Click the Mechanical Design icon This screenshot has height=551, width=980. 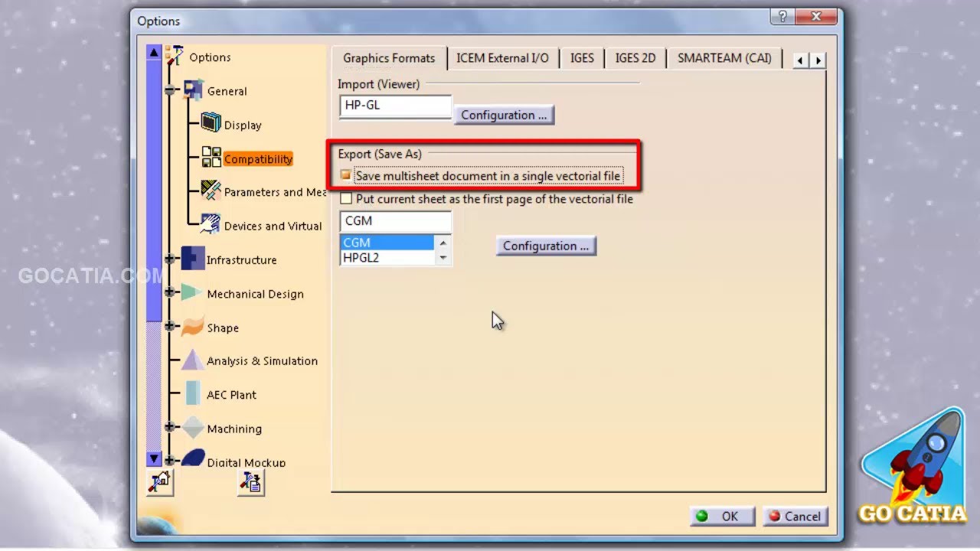tap(192, 292)
